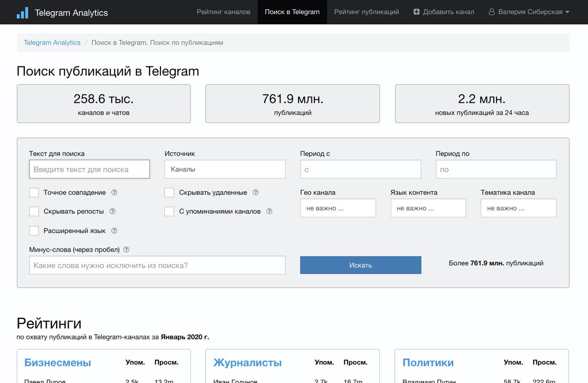Viewport: 588px width, 383px height.
Task: Click the Telegram Analytics brand title
Action: pos(71,13)
